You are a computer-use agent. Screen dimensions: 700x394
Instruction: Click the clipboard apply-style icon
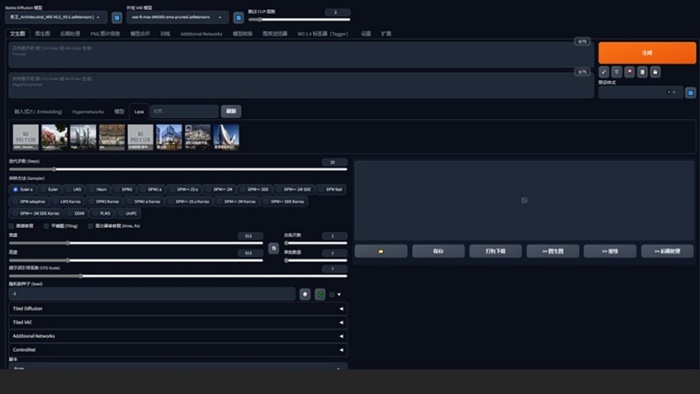642,72
